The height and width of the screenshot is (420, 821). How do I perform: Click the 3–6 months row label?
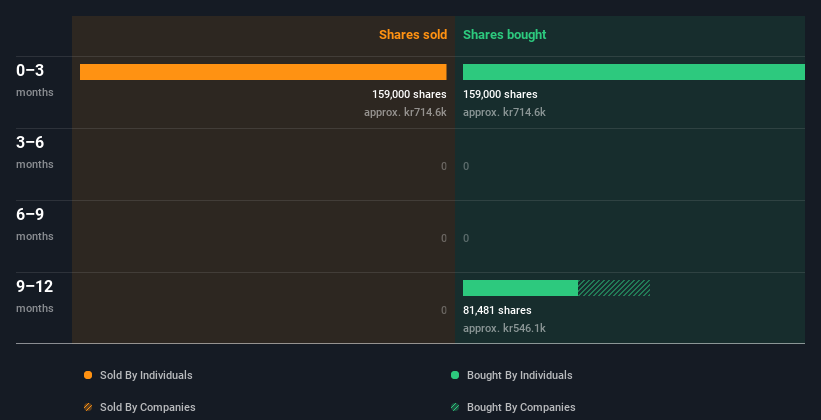pyautogui.click(x=35, y=152)
